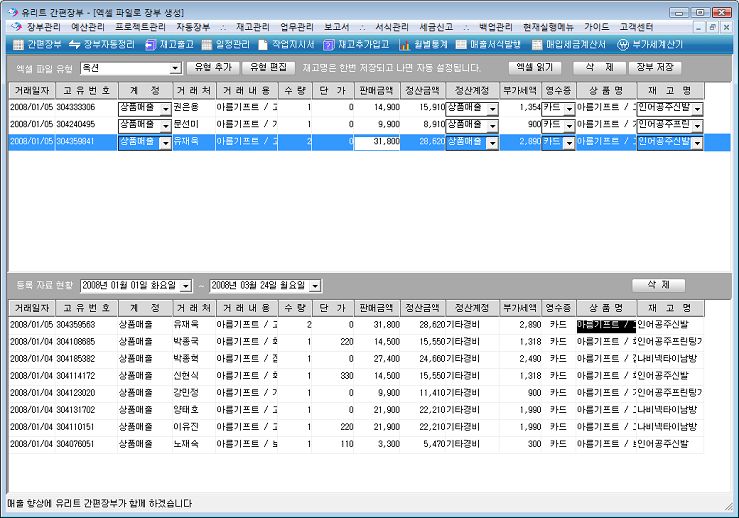
Task: Click the 작업지시서 document icon
Action: point(285,45)
